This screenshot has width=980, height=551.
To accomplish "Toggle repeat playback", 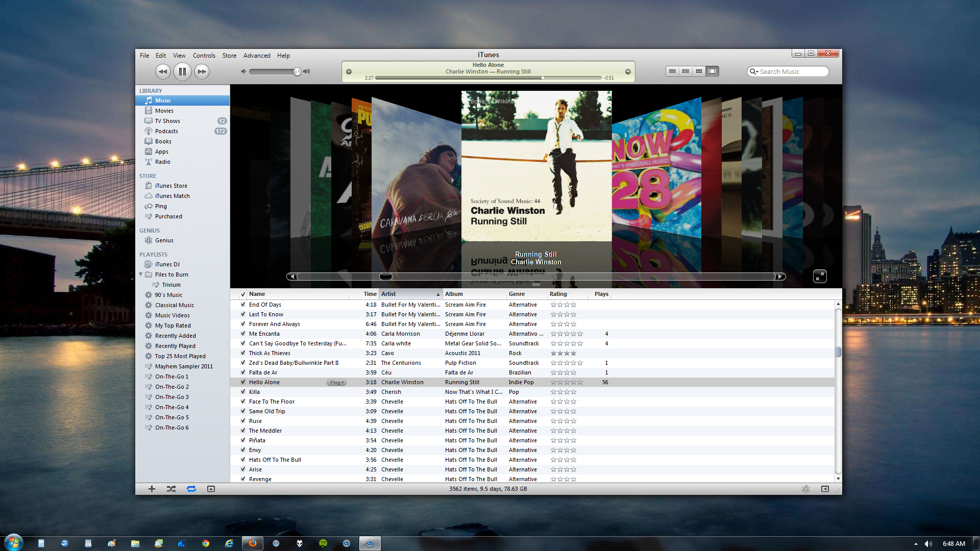I will (x=191, y=489).
